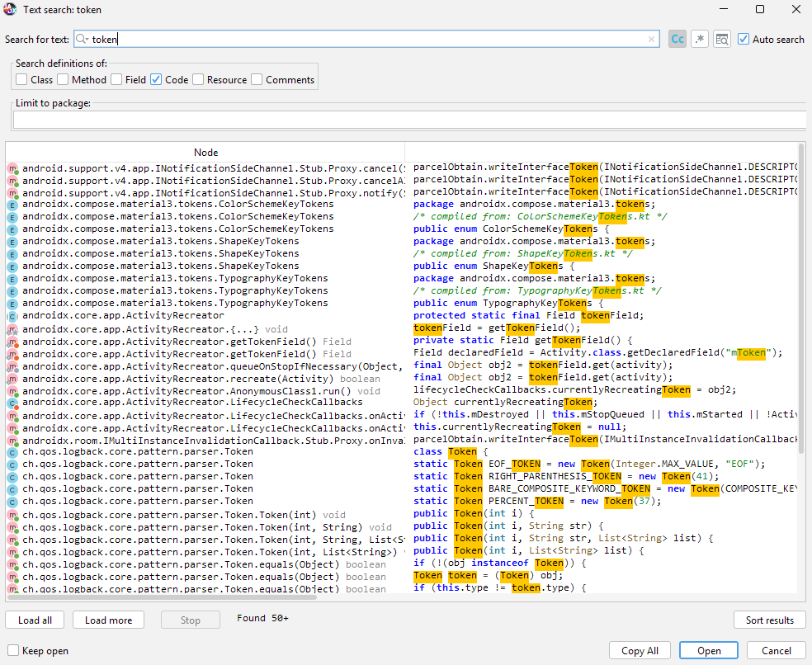Screen dimensions: 812x665
Task: Click the JADX logo in title bar
Action: tap(10, 9)
